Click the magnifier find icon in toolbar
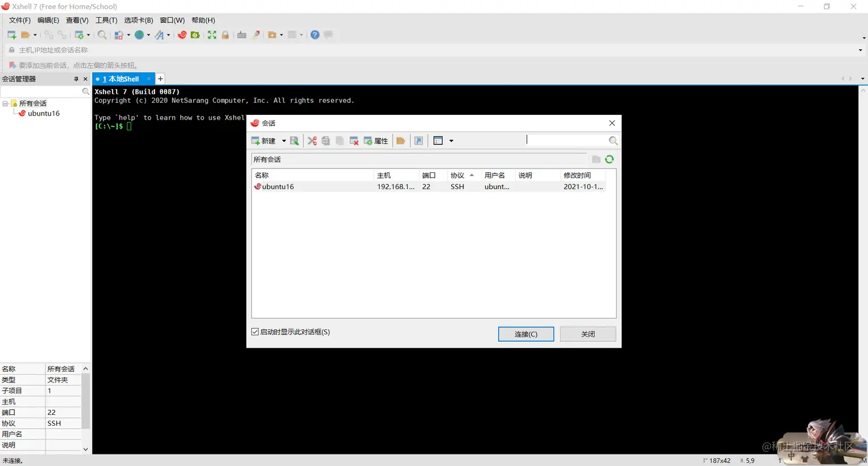Viewport: 868px width, 466px height. point(102,35)
